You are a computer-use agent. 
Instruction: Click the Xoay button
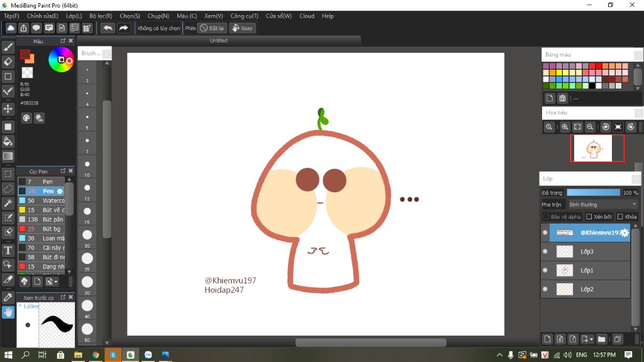[x=242, y=28]
